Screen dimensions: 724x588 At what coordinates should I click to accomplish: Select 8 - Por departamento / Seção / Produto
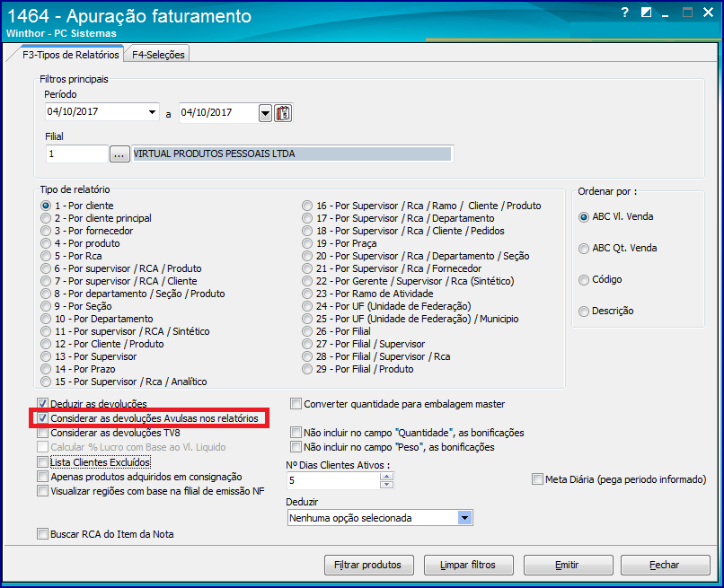click(46, 294)
